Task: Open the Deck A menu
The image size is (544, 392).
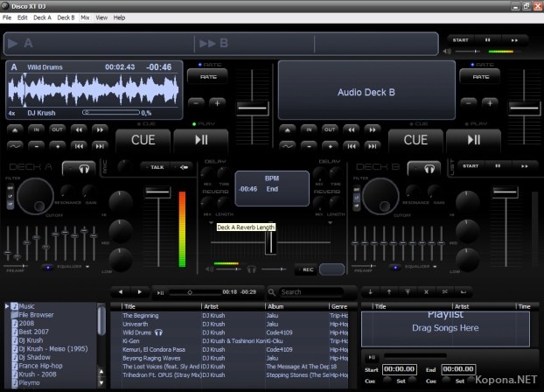Action: pyautogui.click(x=42, y=17)
